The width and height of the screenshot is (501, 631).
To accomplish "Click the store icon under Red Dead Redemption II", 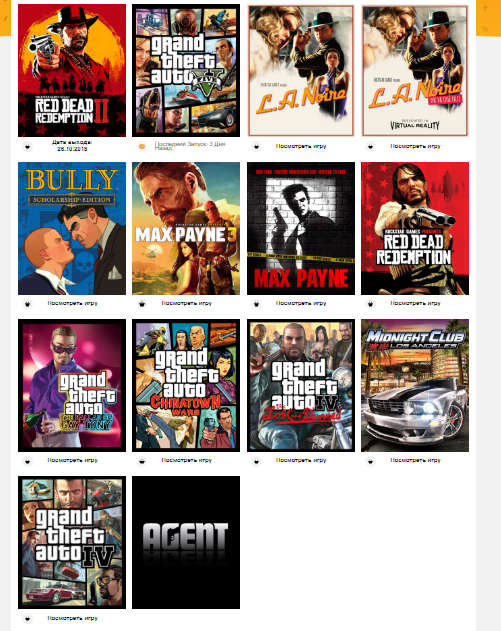I will [27, 146].
